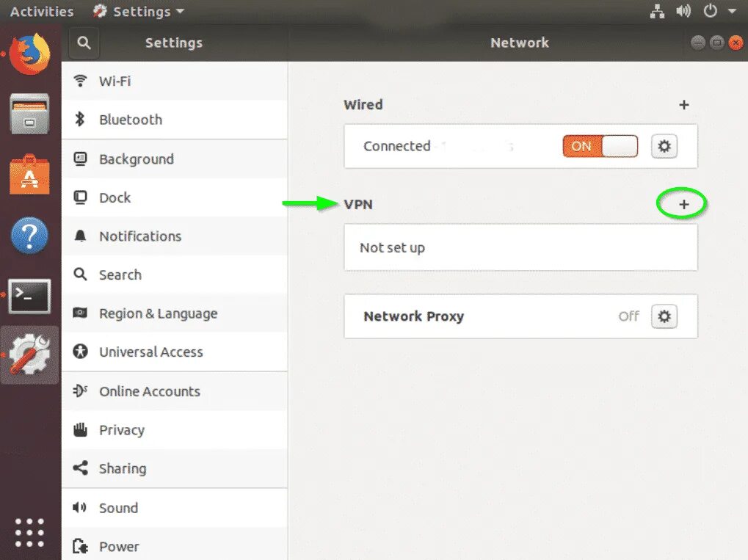This screenshot has width=748, height=560.
Task: Open the Activities overview
Action: tap(42, 12)
